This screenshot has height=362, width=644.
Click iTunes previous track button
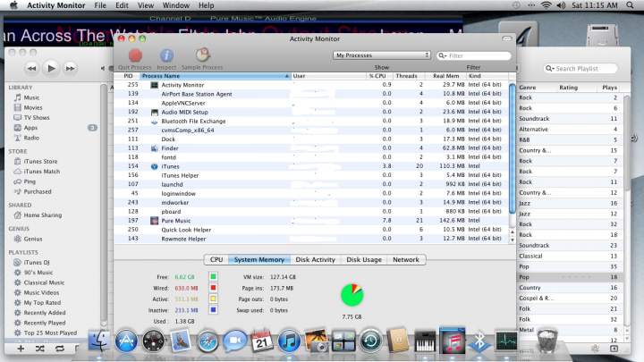31,68
